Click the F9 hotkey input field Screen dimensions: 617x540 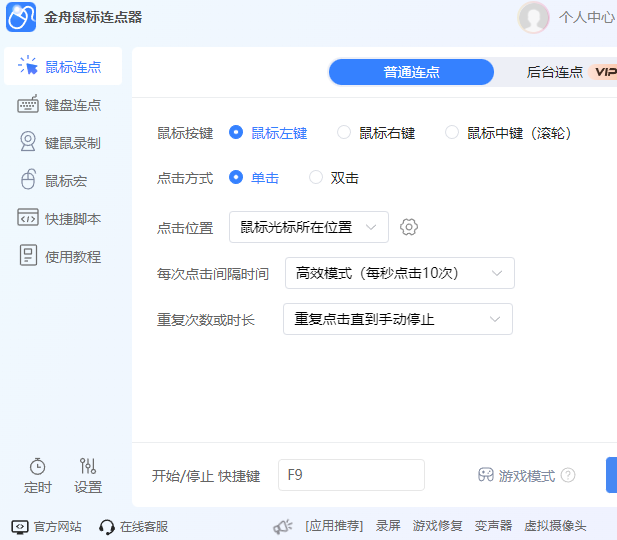tap(350, 475)
